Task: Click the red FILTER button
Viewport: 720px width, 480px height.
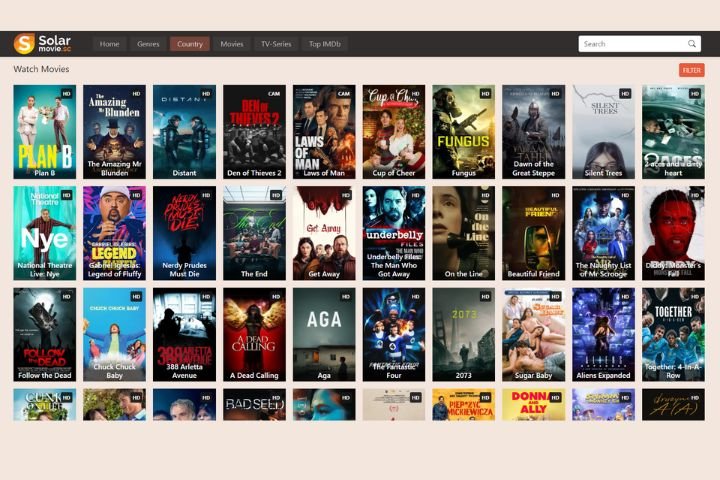Action: coord(692,70)
